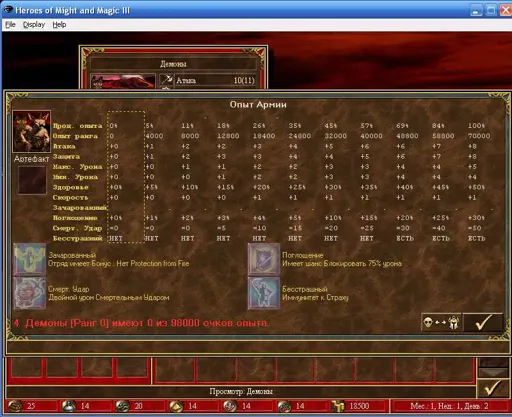Click the attack sword icon next to Атака
The image size is (512, 417).
pos(166,80)
